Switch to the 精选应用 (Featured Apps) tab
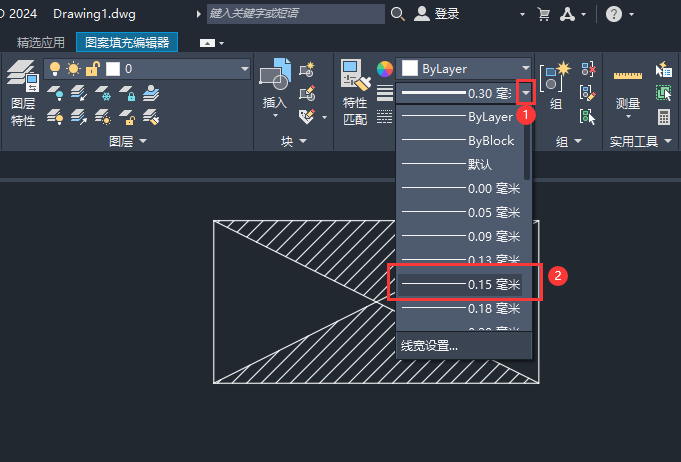This screenshot has width=681, height=462. click(41, 43)
